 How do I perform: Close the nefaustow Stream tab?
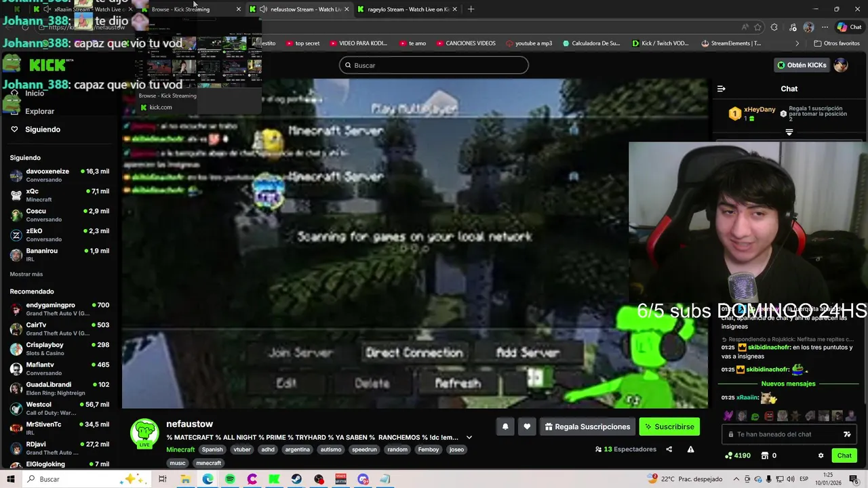pos(347,9)
